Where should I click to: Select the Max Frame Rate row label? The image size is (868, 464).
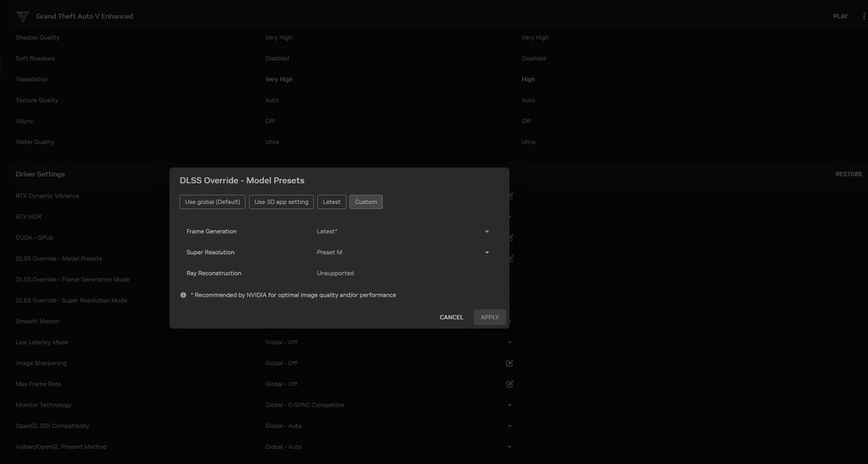[x=40, y=384]
